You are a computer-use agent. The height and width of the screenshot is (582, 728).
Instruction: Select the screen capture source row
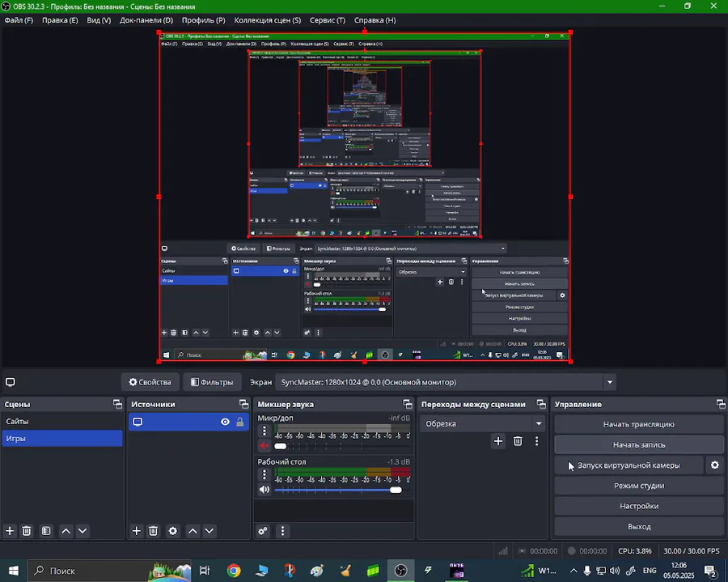point(189,422)
